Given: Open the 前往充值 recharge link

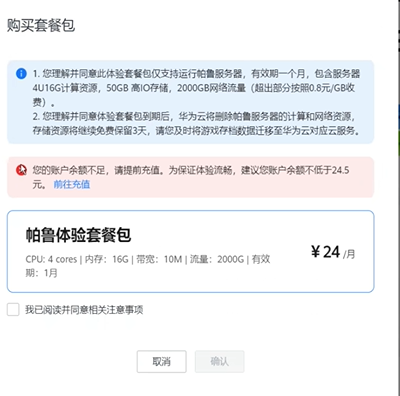Looking at the screenshot, I should [72, 184].
